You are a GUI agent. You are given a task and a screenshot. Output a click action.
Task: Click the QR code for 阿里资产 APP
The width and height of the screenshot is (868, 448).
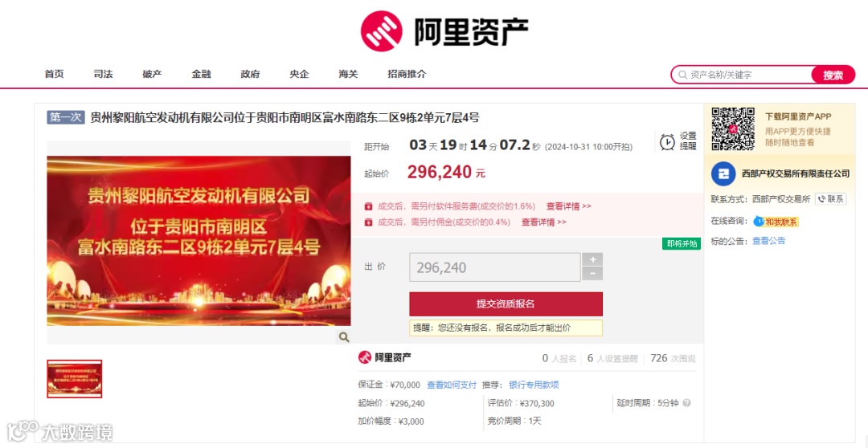coord(733,128)
